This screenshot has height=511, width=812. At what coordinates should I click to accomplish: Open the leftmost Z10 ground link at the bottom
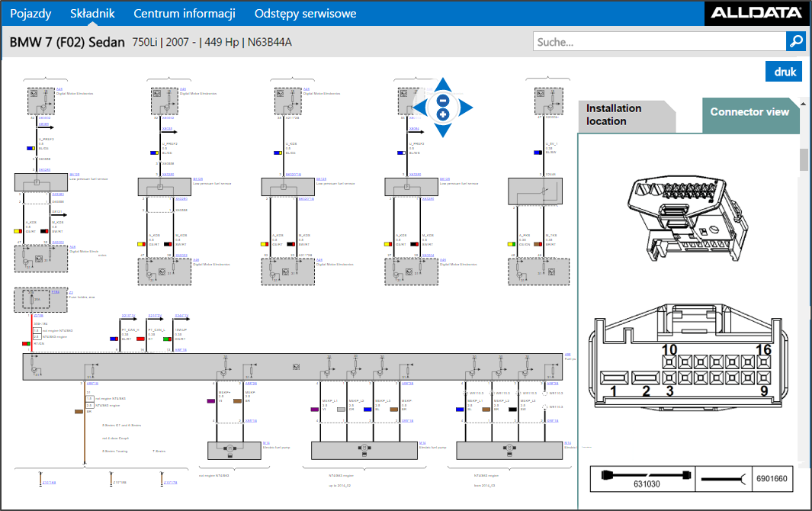point(49,483)
